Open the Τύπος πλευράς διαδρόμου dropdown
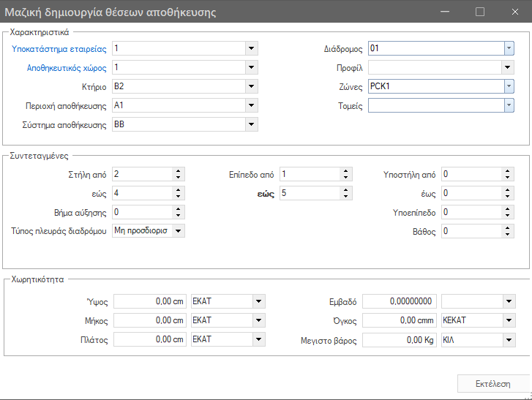The width and height of the screenshot is (532, 400). 178,231
